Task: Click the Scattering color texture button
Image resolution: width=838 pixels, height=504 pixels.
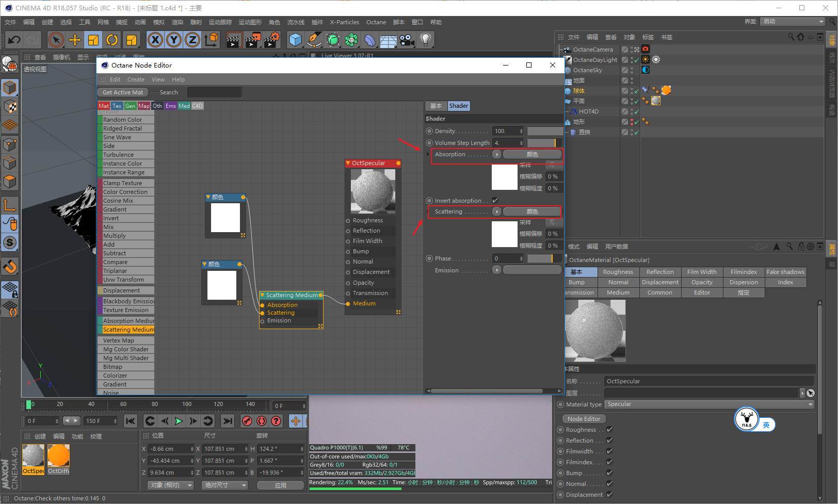Action: pos(532,212)
